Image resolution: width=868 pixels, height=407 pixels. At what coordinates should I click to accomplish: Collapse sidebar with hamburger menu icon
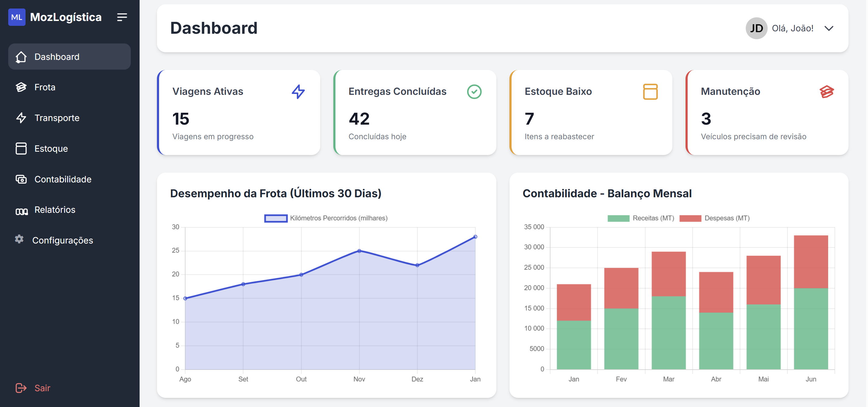122,17
